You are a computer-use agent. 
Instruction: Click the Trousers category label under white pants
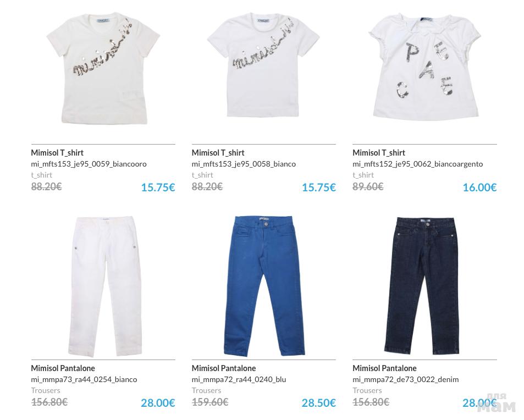click(x=46, y=391)
